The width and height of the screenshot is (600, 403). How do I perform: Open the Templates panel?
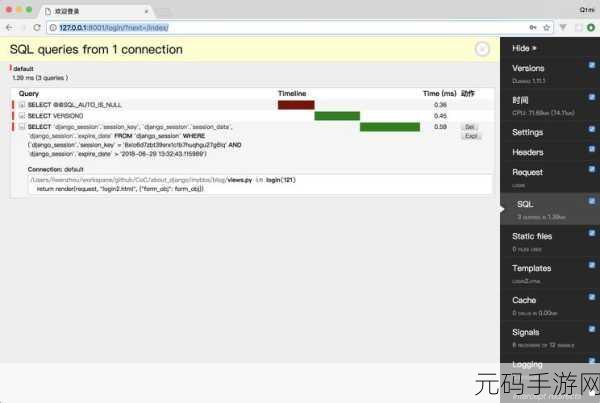(532, 268)
